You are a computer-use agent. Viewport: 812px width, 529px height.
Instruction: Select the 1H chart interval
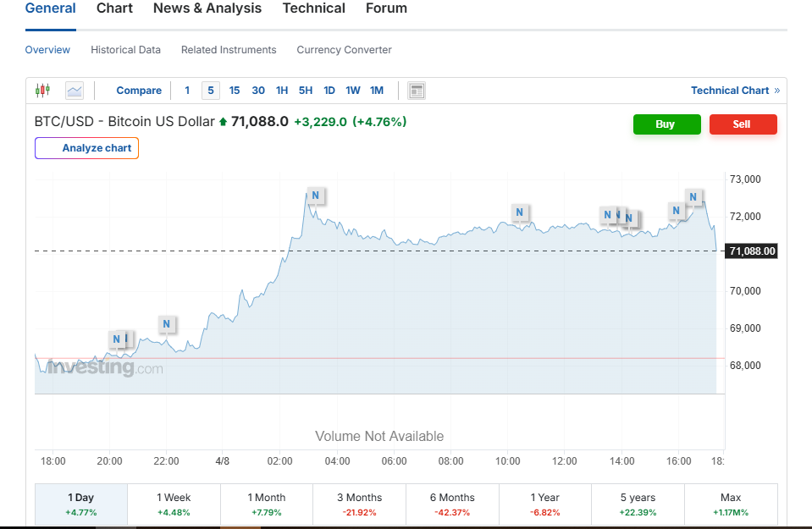[x=282, y=91]
